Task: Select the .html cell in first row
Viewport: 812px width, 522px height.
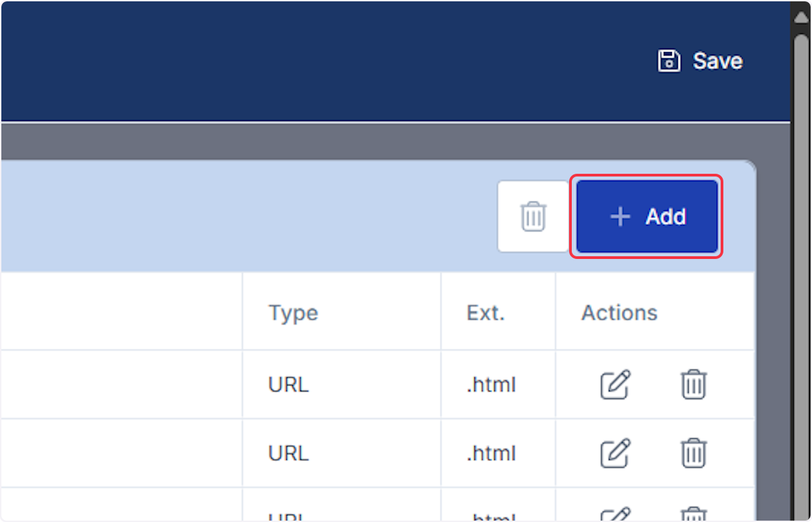Action: 498,385
